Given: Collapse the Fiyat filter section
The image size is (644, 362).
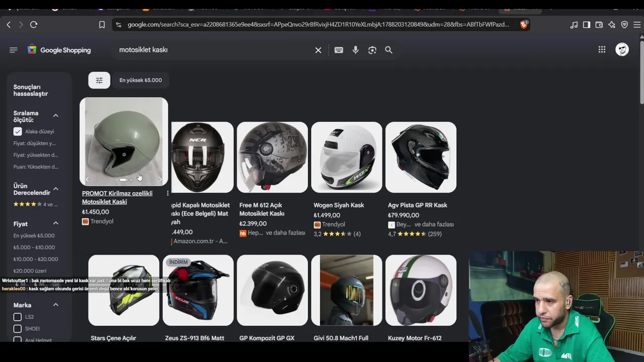Looking at the screenshot, I should (56, 224).
